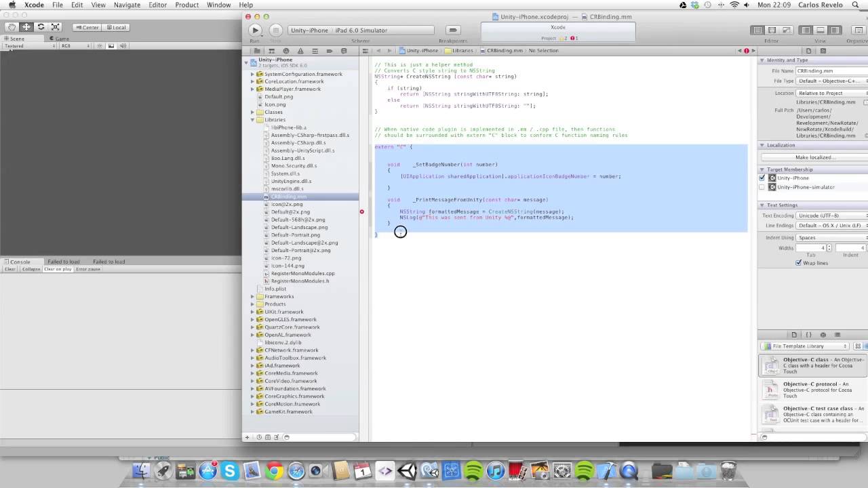Open the Xcode application menu

click(34, 5)
